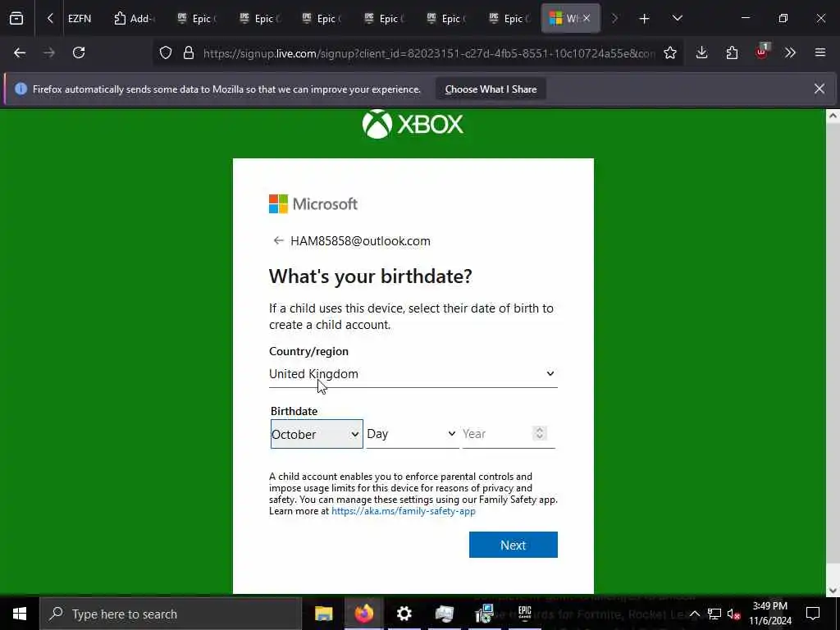Open the network tray icon
The height and width of the screenshot is (630, 840).
click(x=714, y=614)
